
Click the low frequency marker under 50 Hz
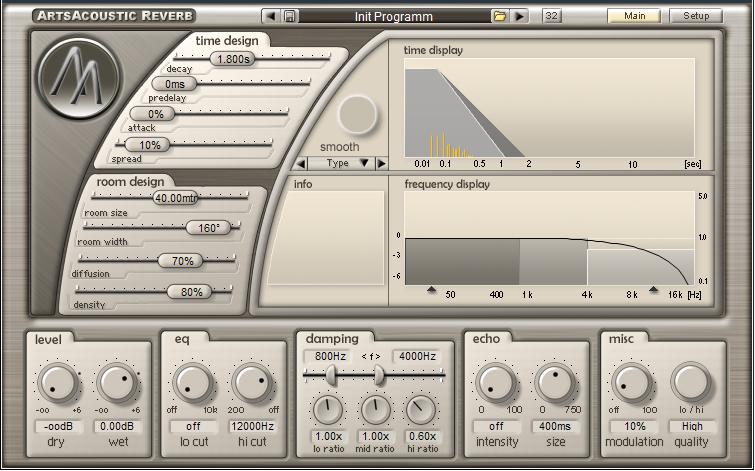(x=431, y=289)
